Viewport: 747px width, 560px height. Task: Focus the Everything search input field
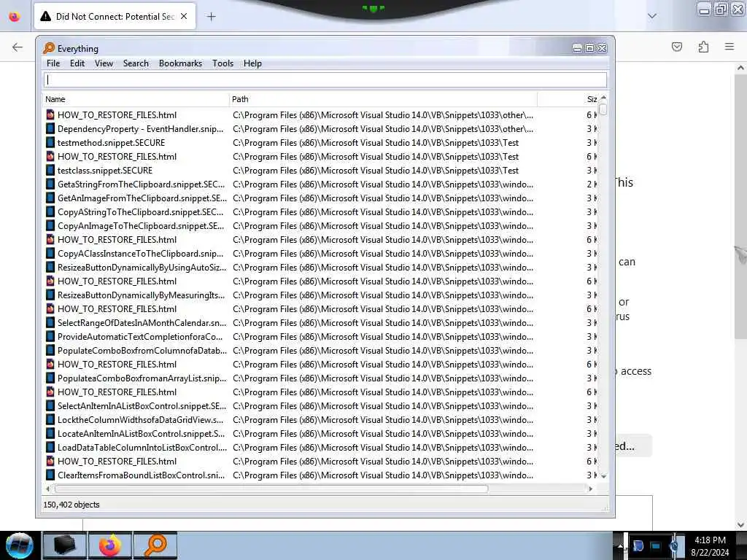tap(325, 80)
